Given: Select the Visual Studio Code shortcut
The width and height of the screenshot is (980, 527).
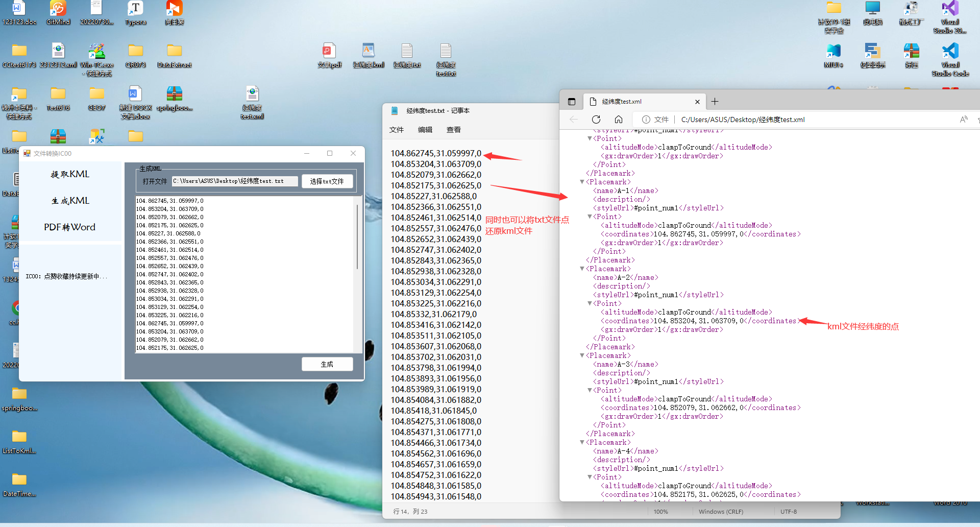Looking at the screenshot, I should 950,59.
